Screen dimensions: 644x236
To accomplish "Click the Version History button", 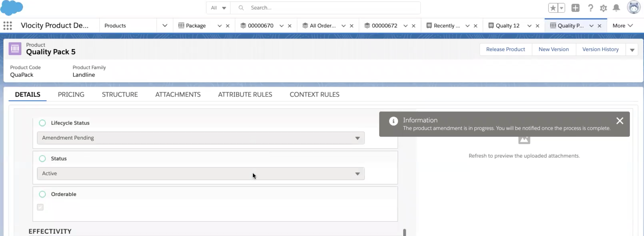I will tap(600, 49).
